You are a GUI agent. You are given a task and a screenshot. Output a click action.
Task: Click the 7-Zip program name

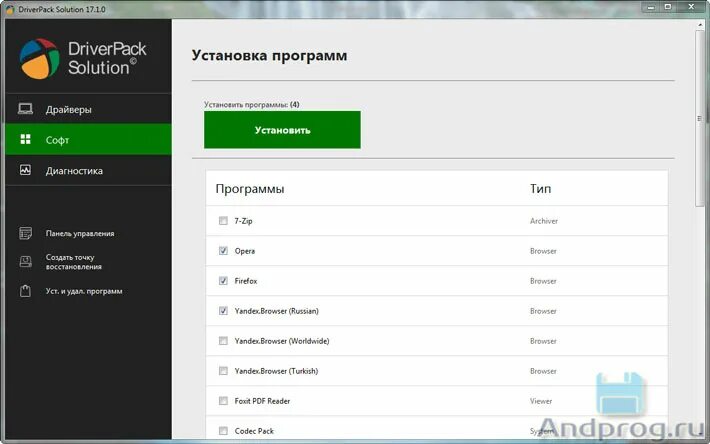click(243, 221)
